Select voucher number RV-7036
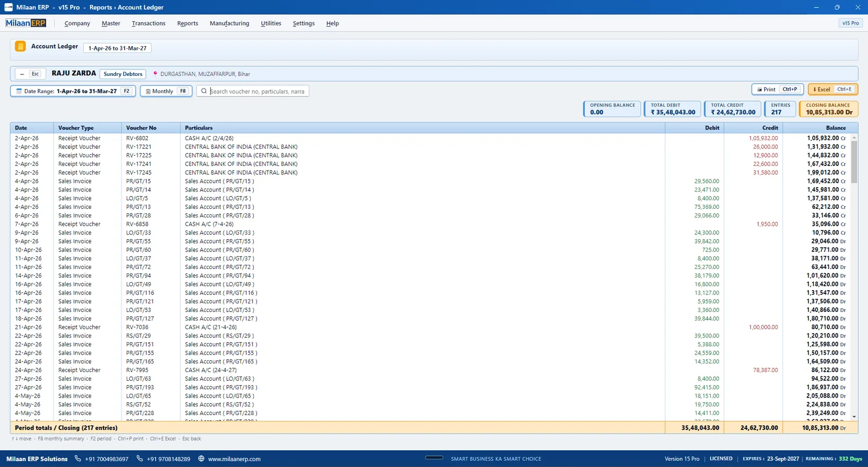Viewport: 868px width, 467px height. [137, 327]
